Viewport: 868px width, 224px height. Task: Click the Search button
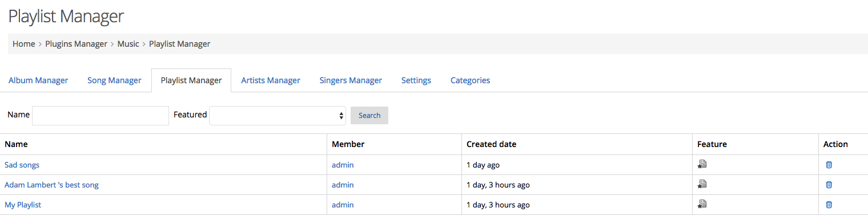[369, 115]
